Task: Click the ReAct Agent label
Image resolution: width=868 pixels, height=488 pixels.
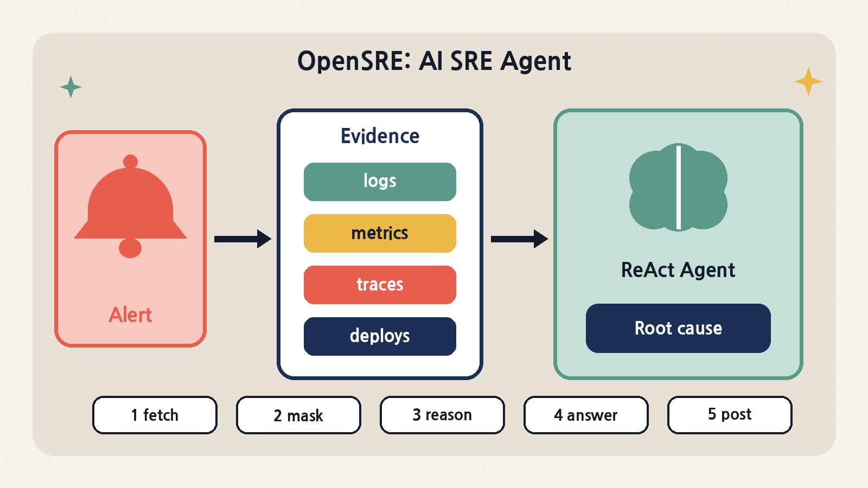Action: (x=678, y=269)
